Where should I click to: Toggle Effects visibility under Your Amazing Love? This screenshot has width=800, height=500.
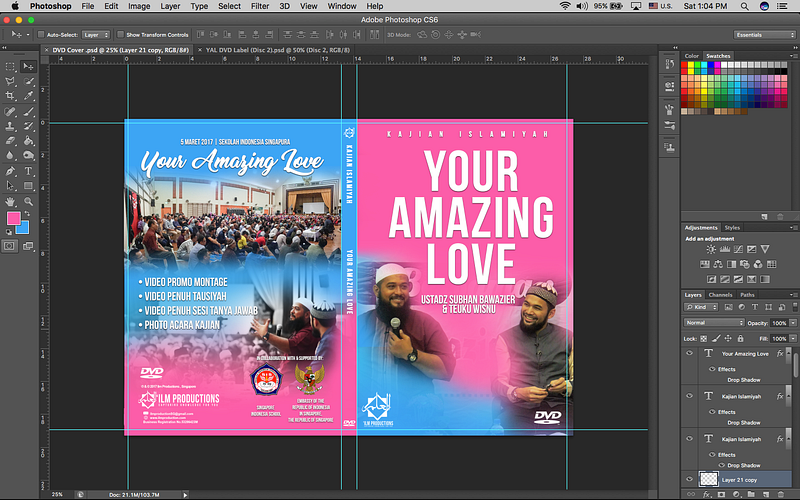[712, 369]
